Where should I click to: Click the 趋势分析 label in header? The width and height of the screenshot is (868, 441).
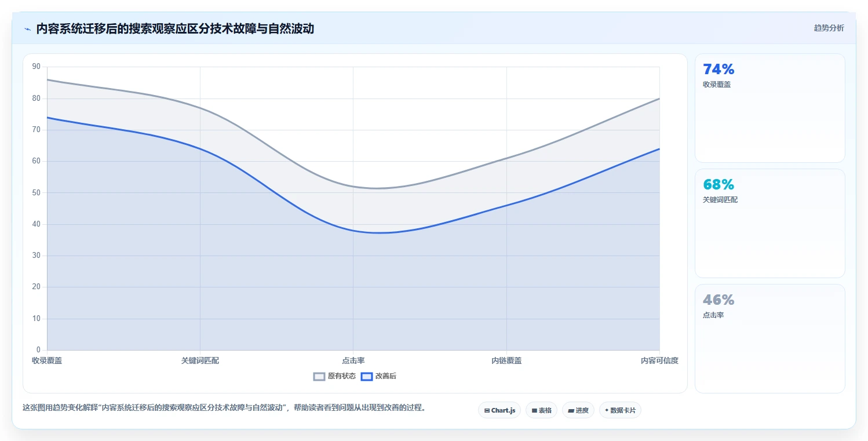click(829, 28)
